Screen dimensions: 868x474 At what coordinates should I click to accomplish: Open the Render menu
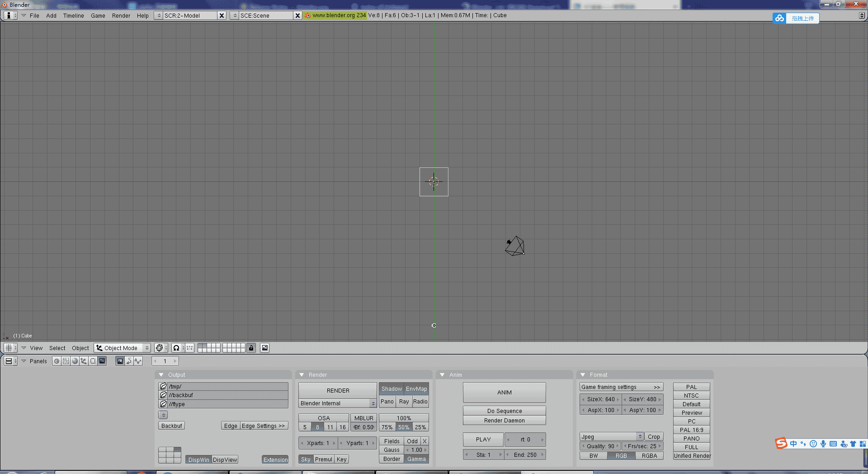point(121,15)
